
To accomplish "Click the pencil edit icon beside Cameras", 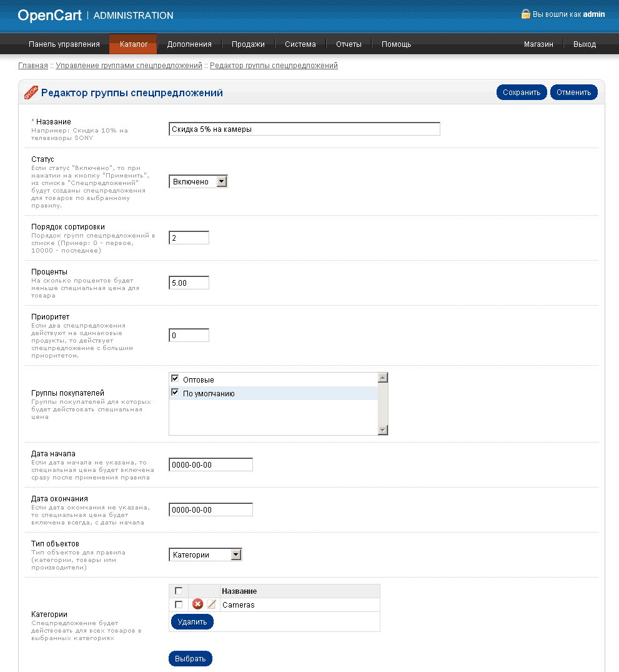I will coord(212,604).
